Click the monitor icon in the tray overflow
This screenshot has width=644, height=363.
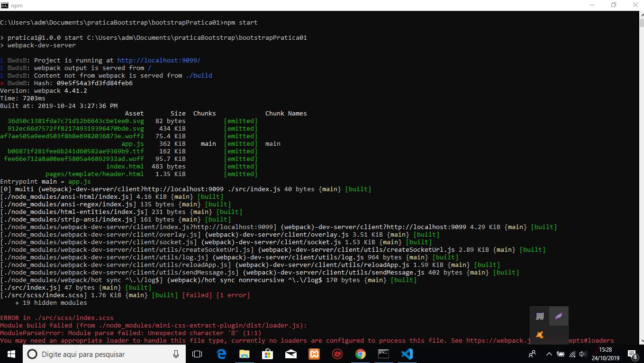(539, 316)
